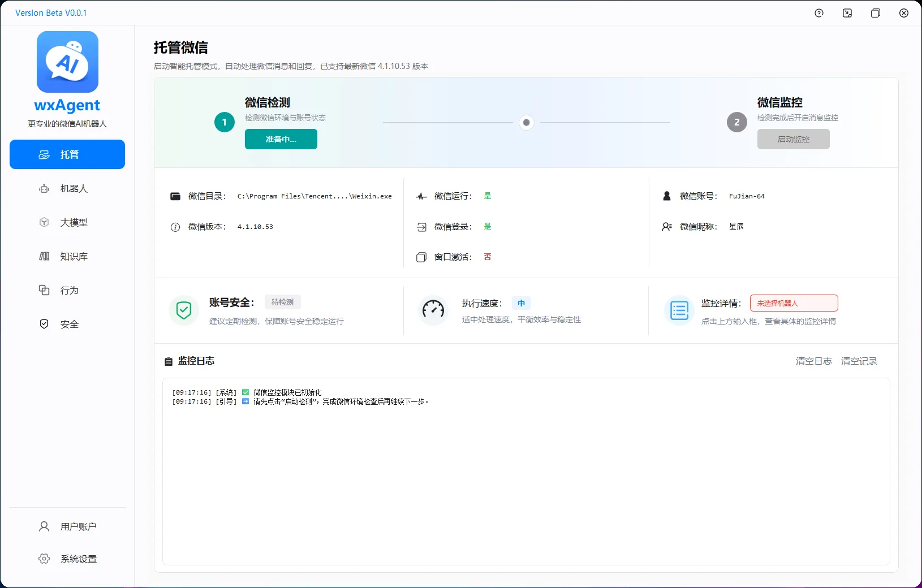Click the account value FuJian-64
The width and height of the screenshot is (922, 588).
[747, 196]
